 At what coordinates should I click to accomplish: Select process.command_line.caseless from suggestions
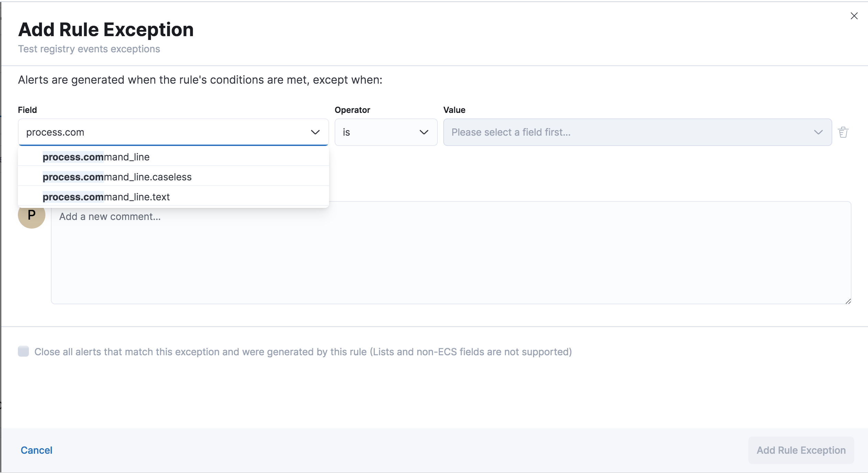coord(117,177)
